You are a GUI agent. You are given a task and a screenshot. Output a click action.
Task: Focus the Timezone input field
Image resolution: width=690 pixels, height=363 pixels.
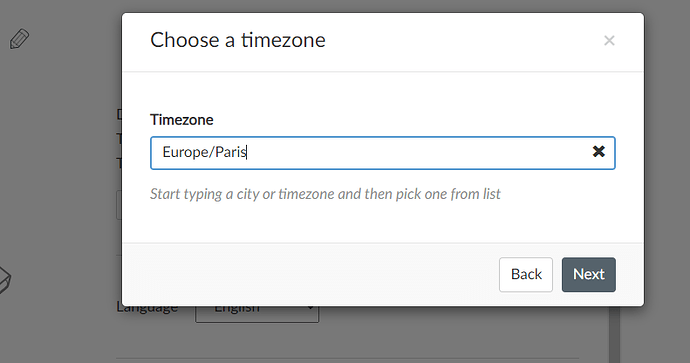coord(382,153)
